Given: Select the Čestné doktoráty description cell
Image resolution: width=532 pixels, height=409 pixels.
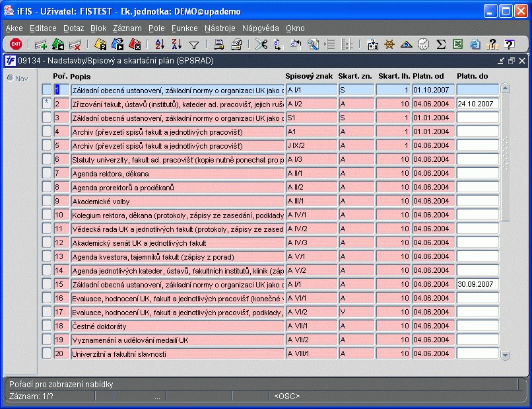Looking at the screenshot, I should 178,326.
